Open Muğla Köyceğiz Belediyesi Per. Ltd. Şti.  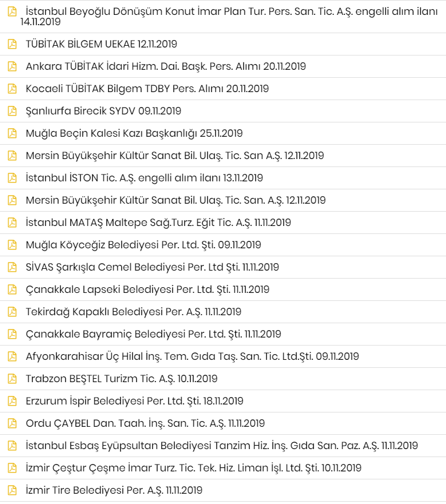(x=143, y=245)
